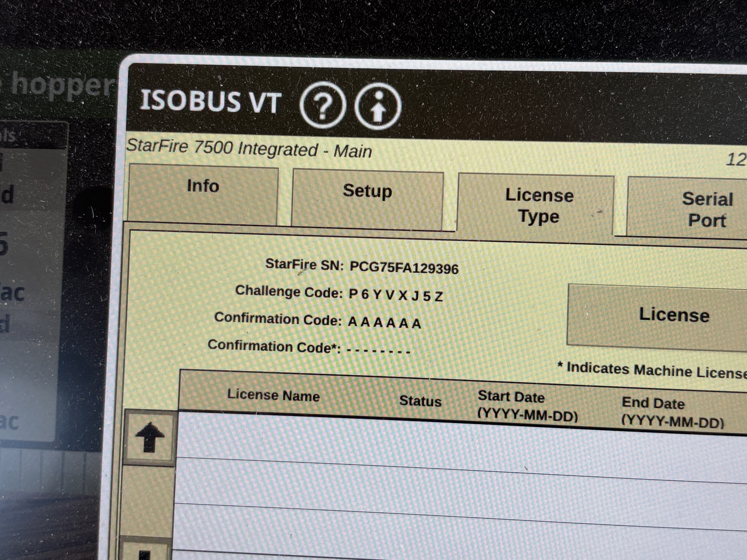
Task: Open the ISOBUS VT information icon
Action: [378, 106]
